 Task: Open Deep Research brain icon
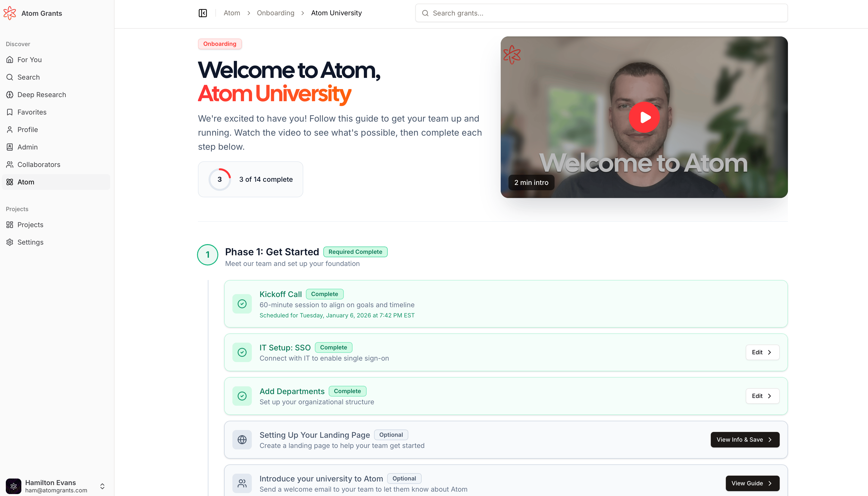pos(10,95)
